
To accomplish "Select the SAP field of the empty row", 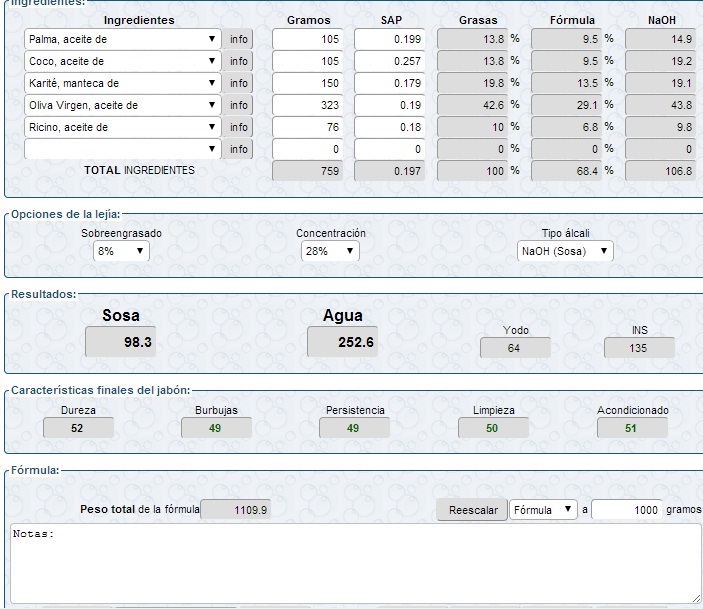I will coord(390,149).
